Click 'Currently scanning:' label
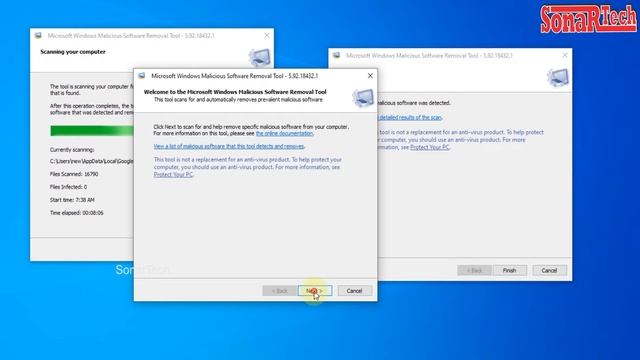Image resolution: width=640 pixels, height=360 pixels. (x=72, y=150)
